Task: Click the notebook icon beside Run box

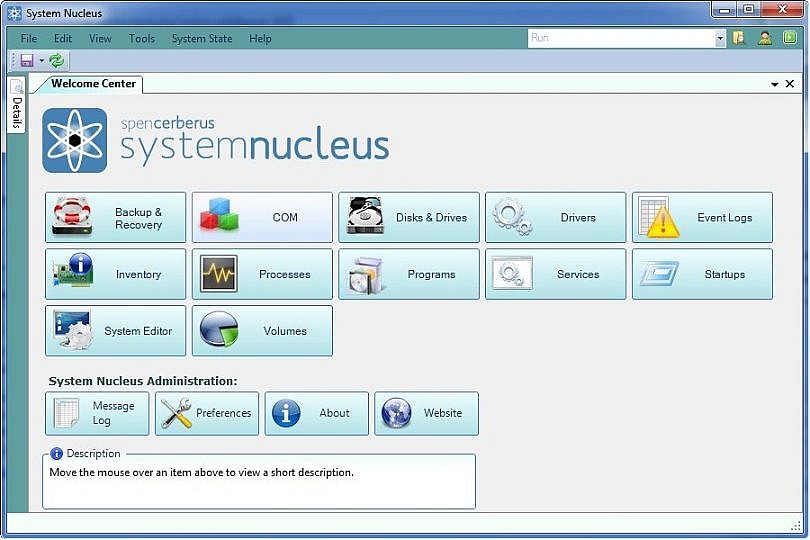Action: pos(739,38)
